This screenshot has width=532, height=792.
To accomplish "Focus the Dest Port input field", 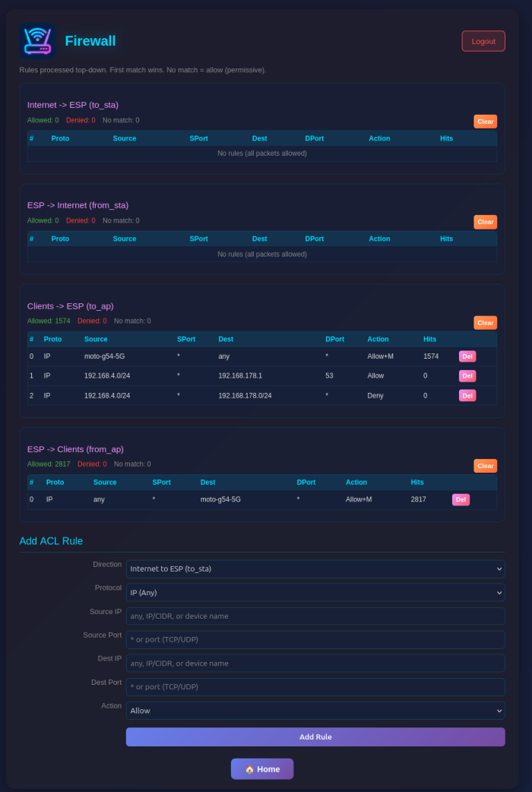I will point(315,687).
